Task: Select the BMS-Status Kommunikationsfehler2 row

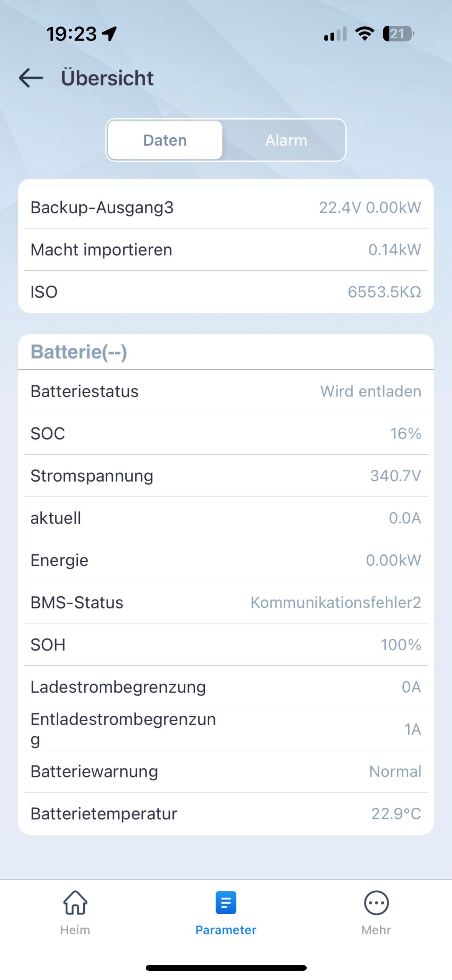Action: (x=226, y=602)
